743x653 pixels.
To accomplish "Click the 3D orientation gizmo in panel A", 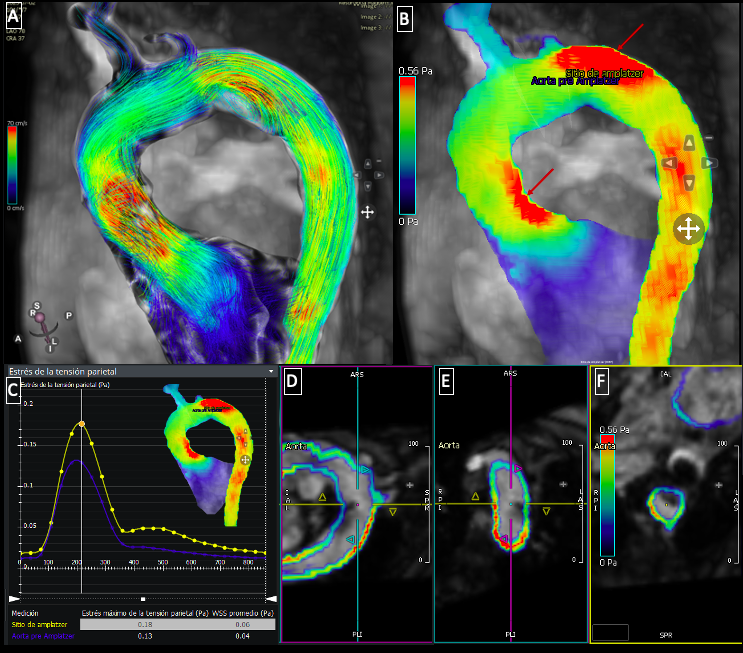I will click(41, 316).
